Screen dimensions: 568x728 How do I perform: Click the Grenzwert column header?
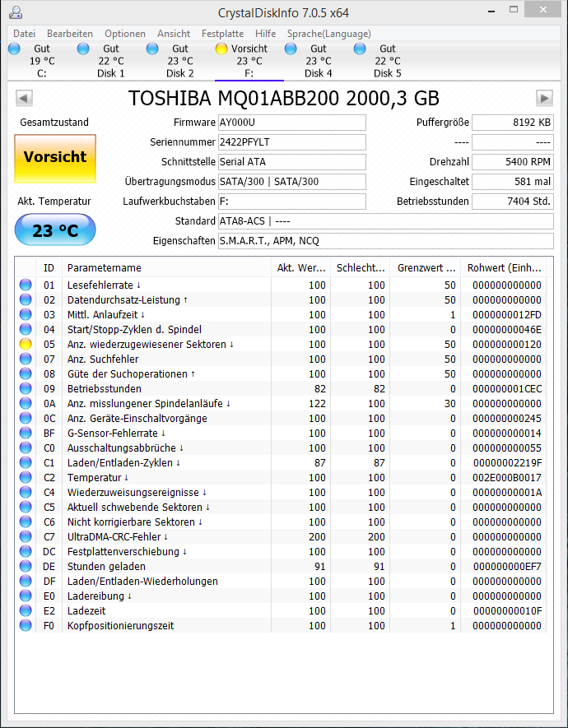pyautogui.click(x=425, y=268)
